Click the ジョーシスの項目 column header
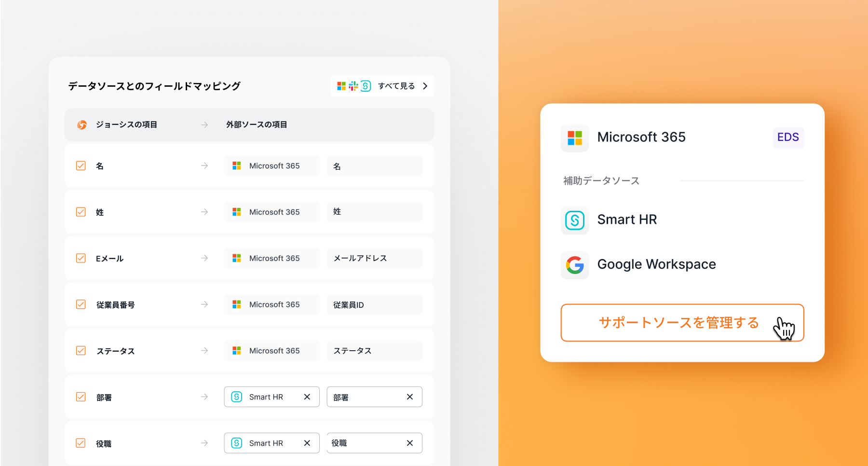Screen dimensions: 868x466 [x=126, y=125]
